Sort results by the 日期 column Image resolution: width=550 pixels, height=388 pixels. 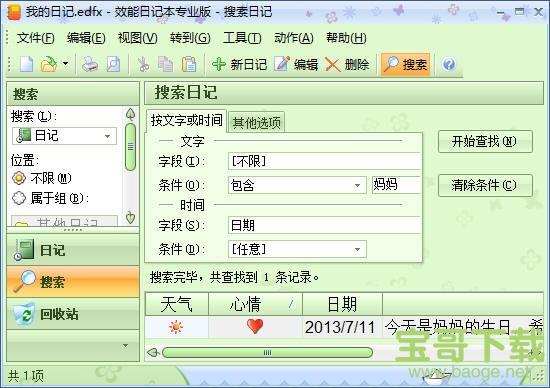[x=342, y=304]
